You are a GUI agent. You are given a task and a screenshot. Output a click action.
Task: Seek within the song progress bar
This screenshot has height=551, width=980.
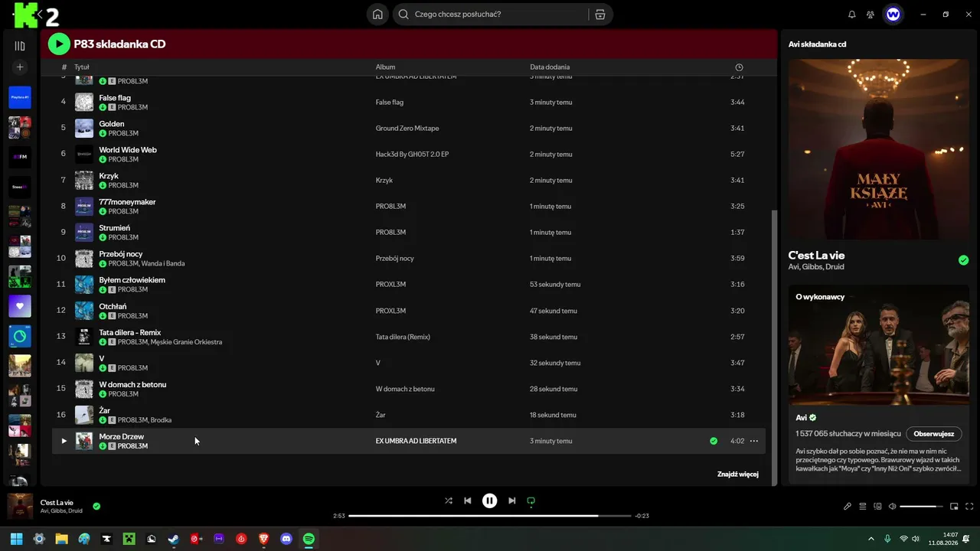coord(490,516)
